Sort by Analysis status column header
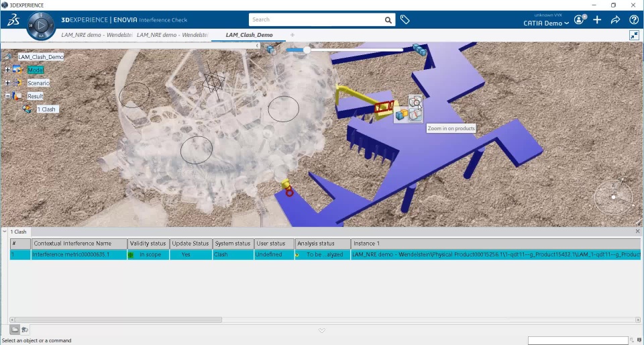Image resolution: width=644 pixels, height=345 pixels. [x=323, y=244]
